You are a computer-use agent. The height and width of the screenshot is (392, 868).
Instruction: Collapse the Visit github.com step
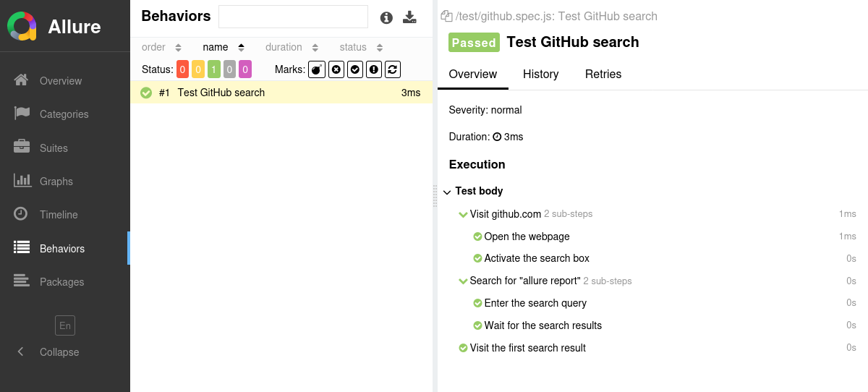[463, 214]
